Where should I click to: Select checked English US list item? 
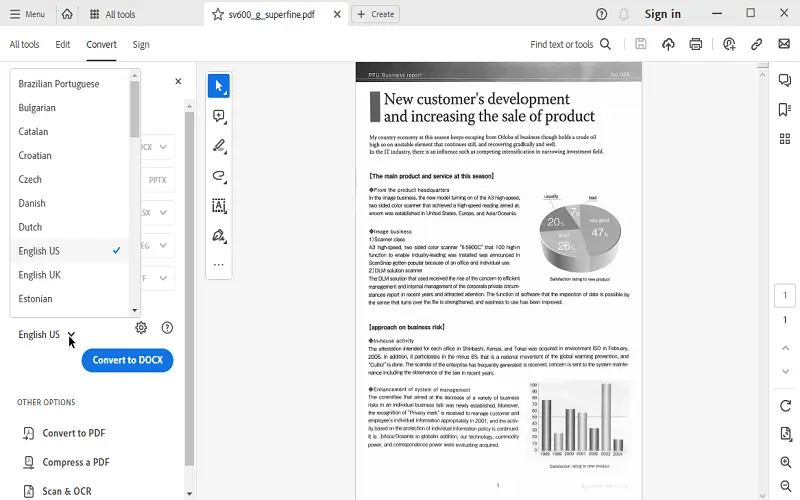[69, 251]
